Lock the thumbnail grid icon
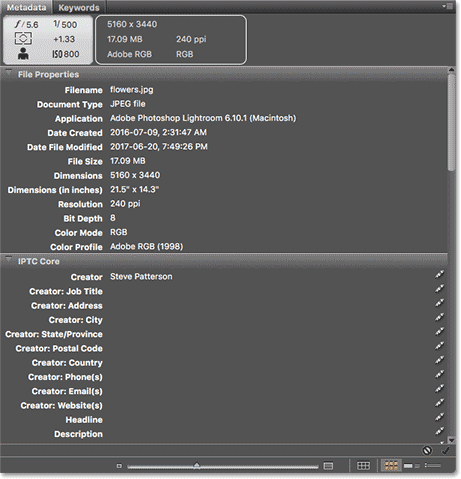The image size is (461, 479). 363,466
